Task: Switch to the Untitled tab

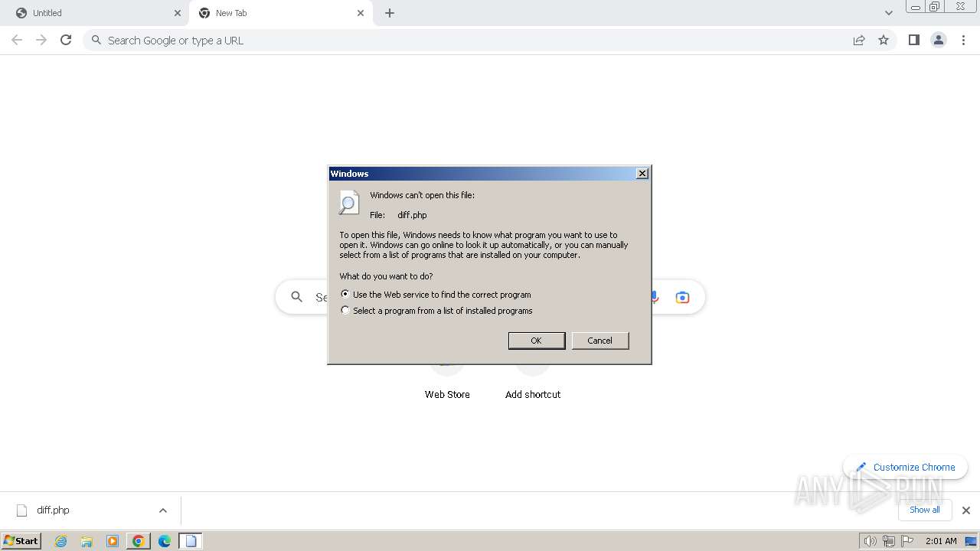Action: tap(94, 13)
